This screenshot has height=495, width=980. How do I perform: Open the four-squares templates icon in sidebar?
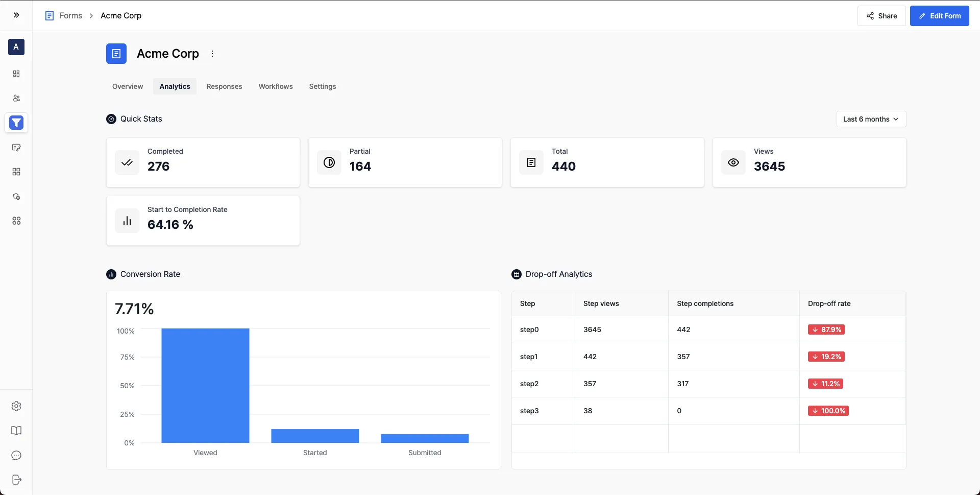coord(16,172)
